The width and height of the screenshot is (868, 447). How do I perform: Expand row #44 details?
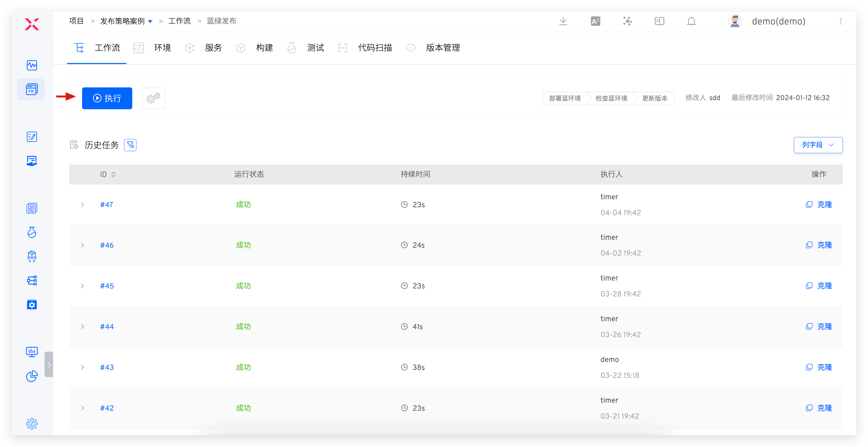82,327
